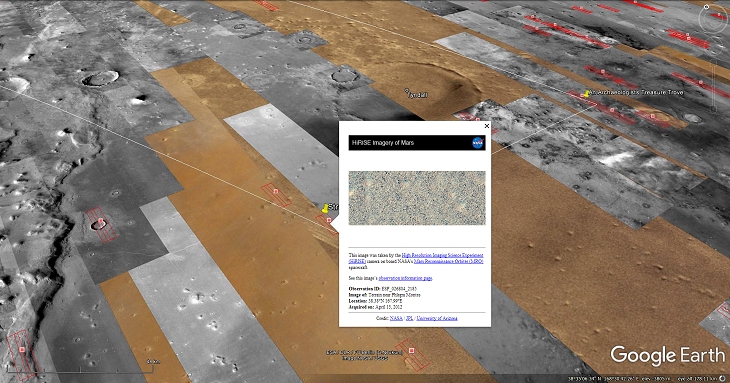Click the compass look-around ring
The height and width of the screenshot is (383, 730).
click(x=713, y=19)
